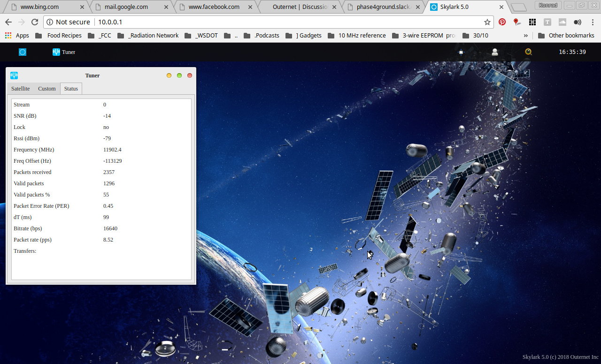Viewport: 601px width, 364px height.
Task: Select the Status tab
Action: 71,89
